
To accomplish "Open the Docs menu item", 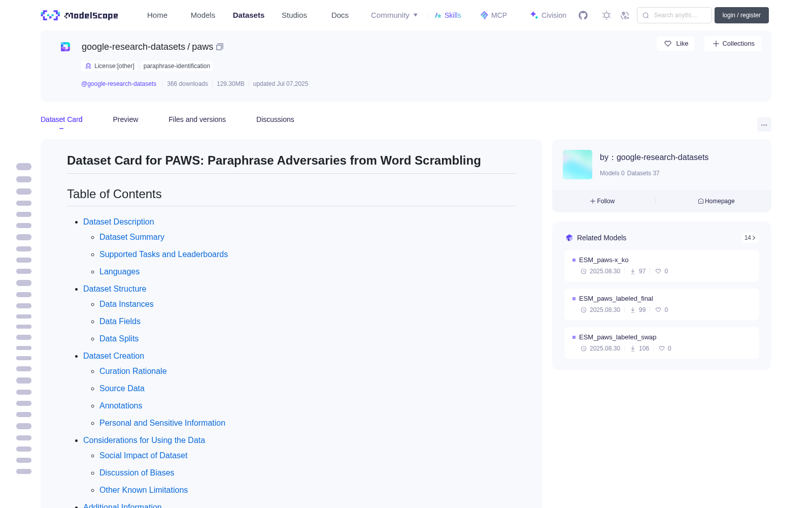I will 340,15.
